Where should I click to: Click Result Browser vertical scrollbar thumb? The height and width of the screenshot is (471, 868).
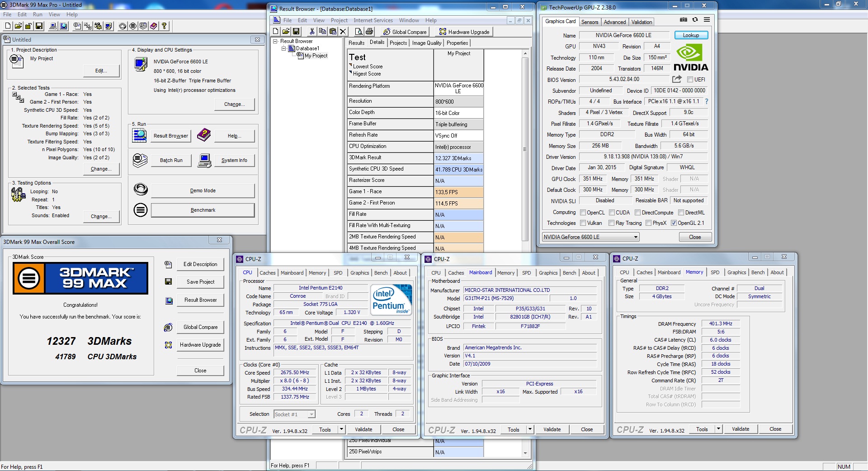click(x=525, y=149)
